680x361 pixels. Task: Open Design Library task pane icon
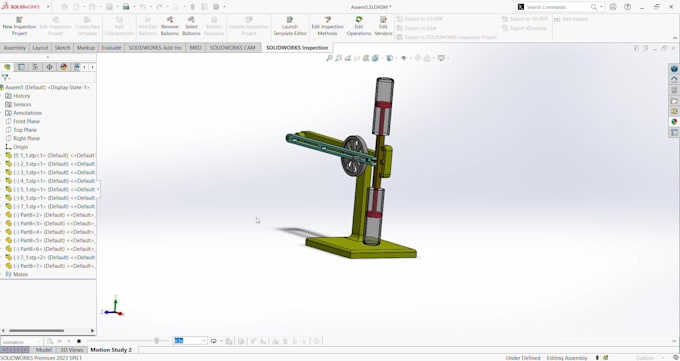coord(674,90)
